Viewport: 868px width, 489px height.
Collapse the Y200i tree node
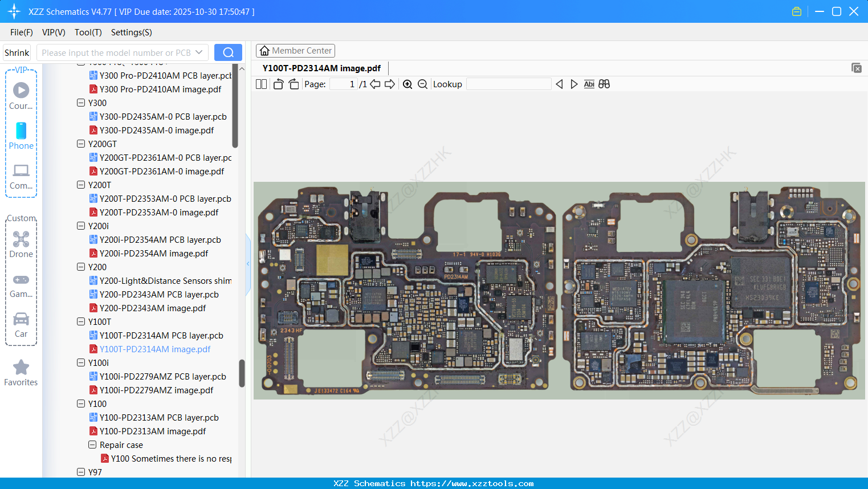tap(81, 226)
